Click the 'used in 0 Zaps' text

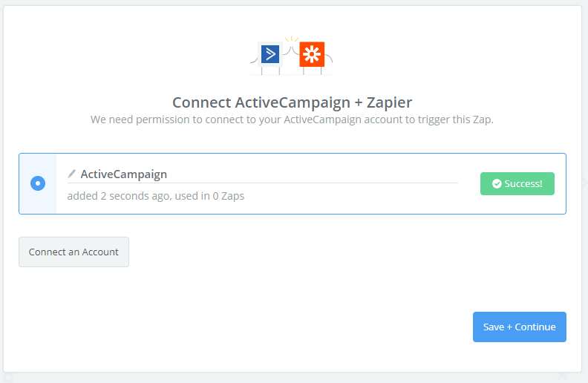(x=209, y=196)
